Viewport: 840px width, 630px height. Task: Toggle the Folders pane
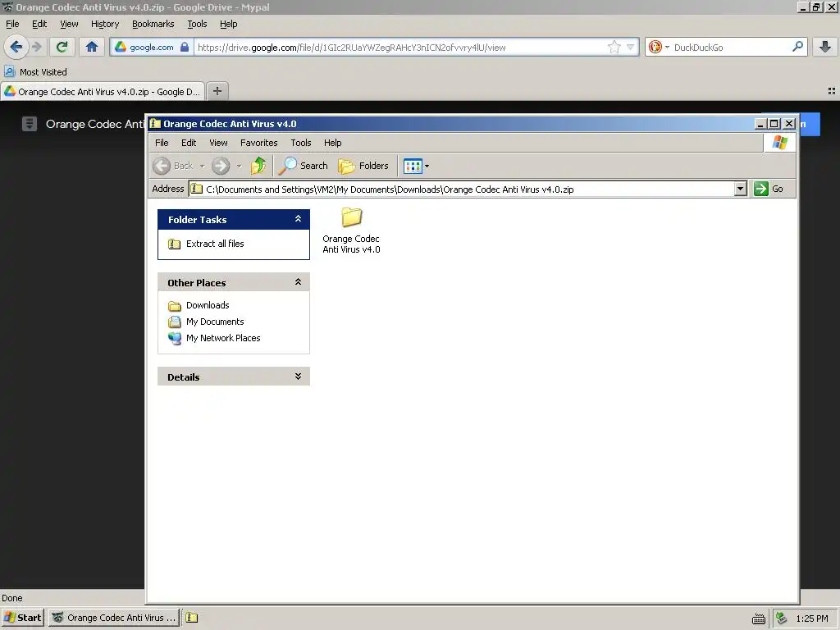pyautogui.click(x=363, y=166)
